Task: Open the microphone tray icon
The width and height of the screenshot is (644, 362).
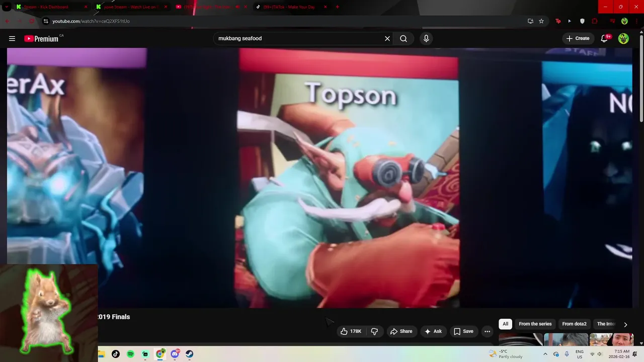Action: (x=567, y=354)
